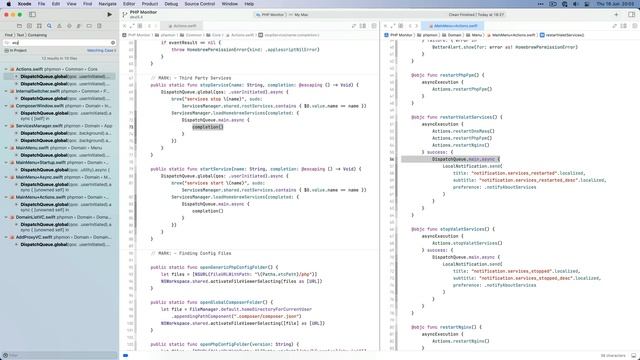
Task: Collapse Actions.swift search results group
Action: pos(6,69)
